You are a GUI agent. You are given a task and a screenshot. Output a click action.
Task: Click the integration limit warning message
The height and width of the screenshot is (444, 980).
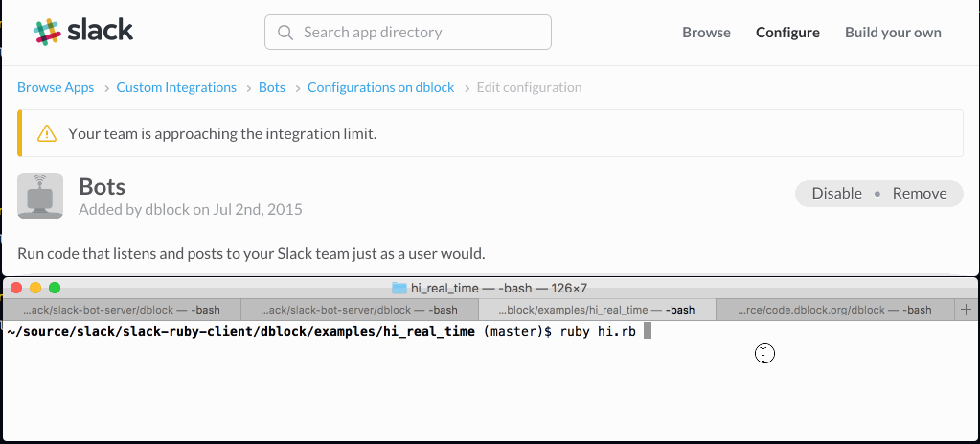[x=222, y=134]
